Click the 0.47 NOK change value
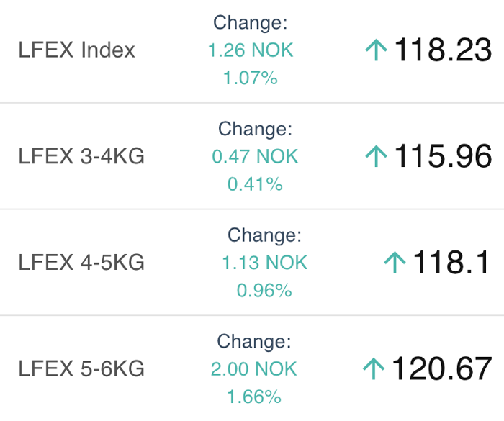This screenshot has width=504, height=421. 255,156
